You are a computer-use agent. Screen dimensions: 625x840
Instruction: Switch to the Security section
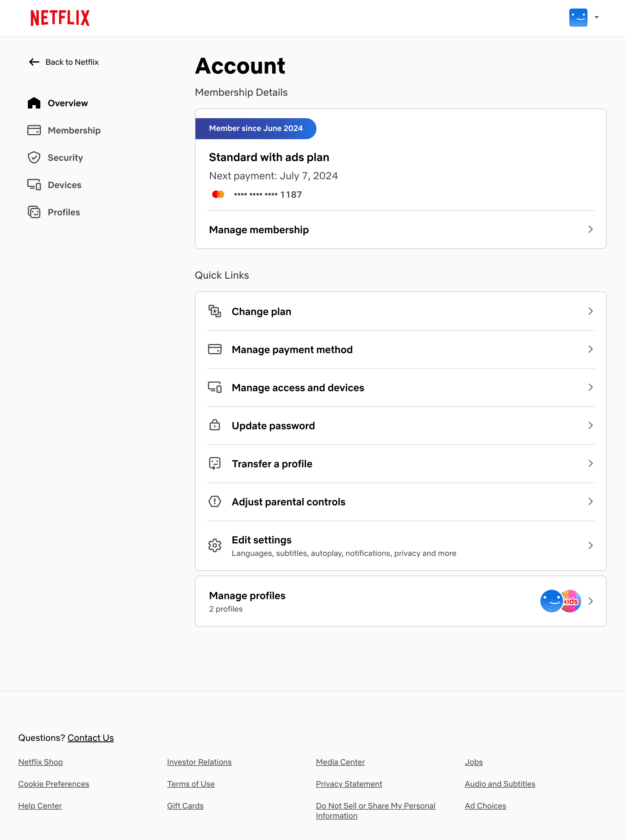pyautogui.click(x=65, y=158)
